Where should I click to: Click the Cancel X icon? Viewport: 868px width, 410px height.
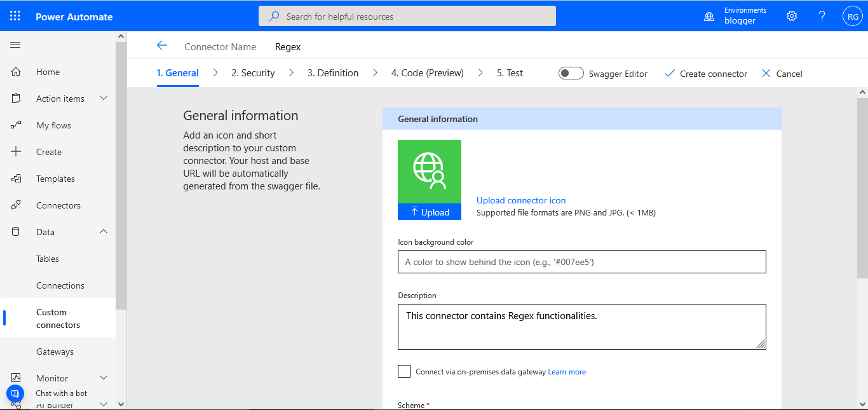point(766,73)
